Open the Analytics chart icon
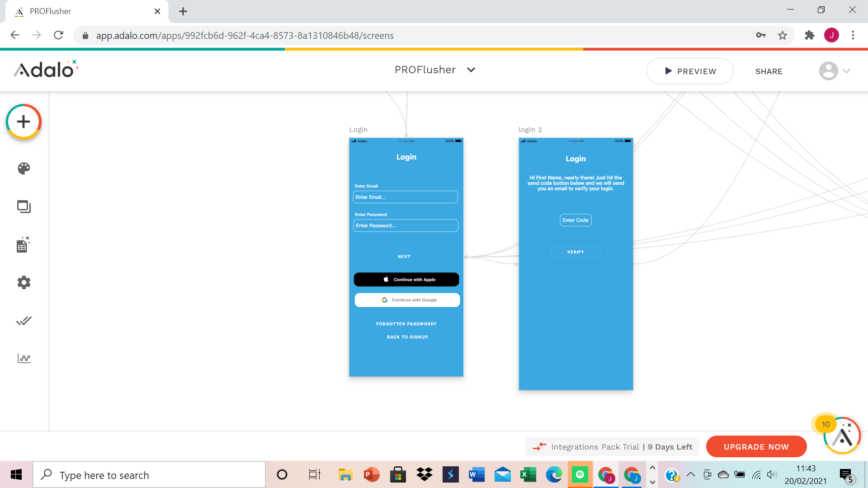The image size is (868, 488). point(24,358)
